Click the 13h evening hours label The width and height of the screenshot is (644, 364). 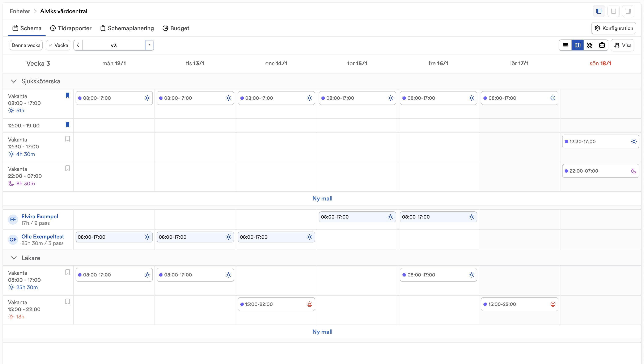(x=20, y=317)
